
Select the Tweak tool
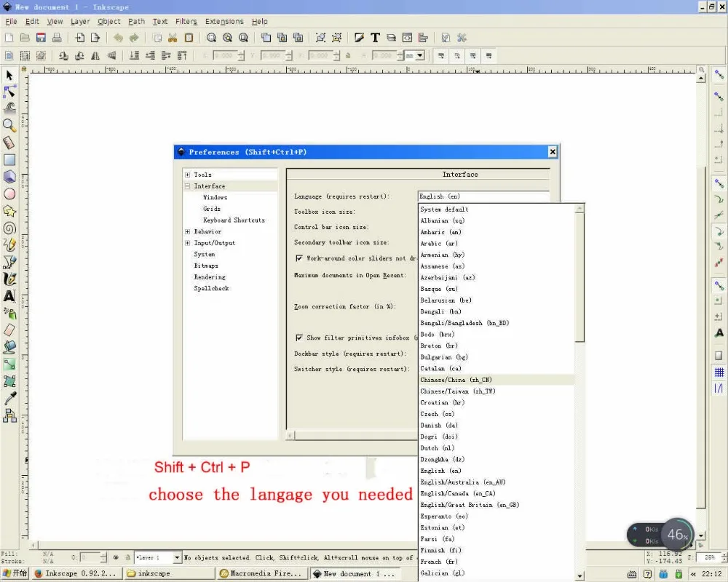(9, 108)
